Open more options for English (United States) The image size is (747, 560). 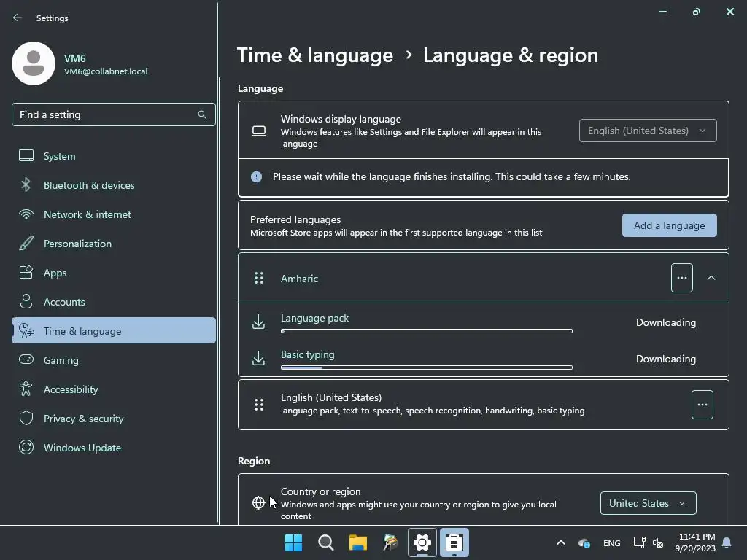tap(703, 405)
